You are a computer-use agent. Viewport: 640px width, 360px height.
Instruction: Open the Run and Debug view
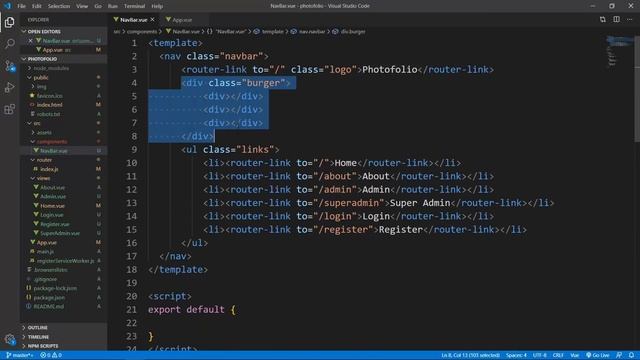(x=9, y=87)
